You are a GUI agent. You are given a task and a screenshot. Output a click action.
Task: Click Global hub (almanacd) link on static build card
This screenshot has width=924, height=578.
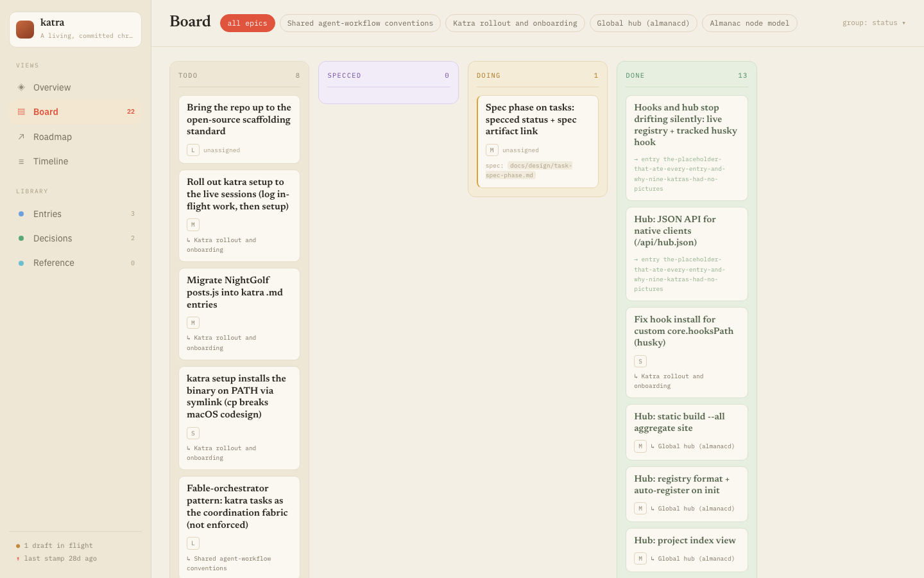pos(693,446)
